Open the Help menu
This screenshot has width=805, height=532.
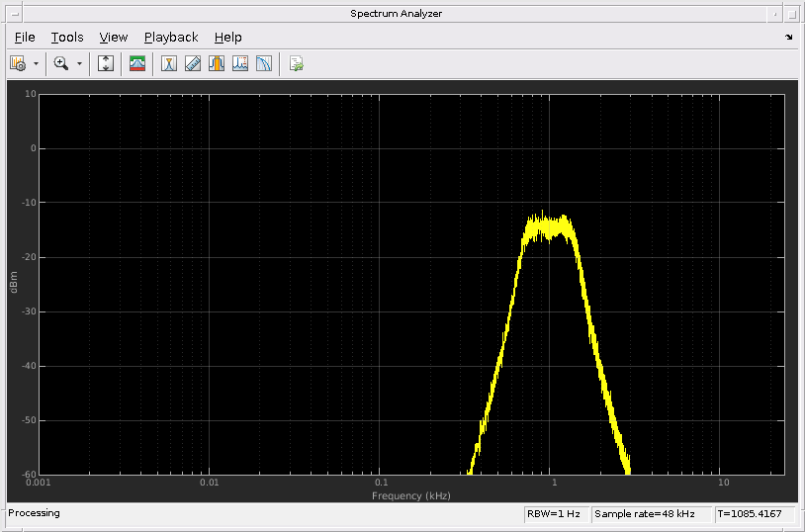(x=227, y=38)
